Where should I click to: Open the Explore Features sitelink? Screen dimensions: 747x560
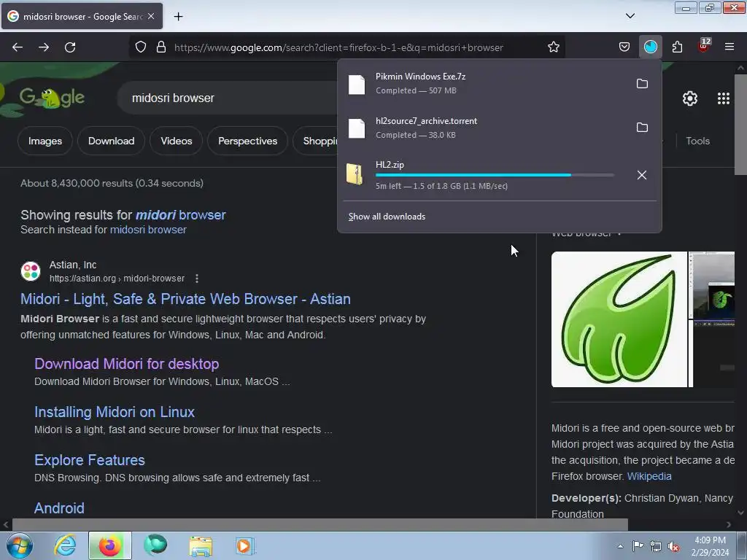coord(90,460)
